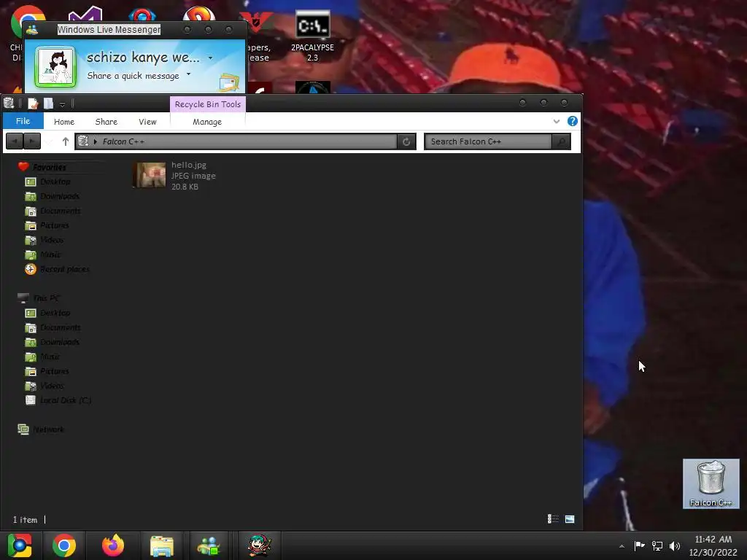Click the hello.jpg file name
Image resolution: width=747 pixels, height=560 pixels.
pyautogui.click(x=189, y=165)
